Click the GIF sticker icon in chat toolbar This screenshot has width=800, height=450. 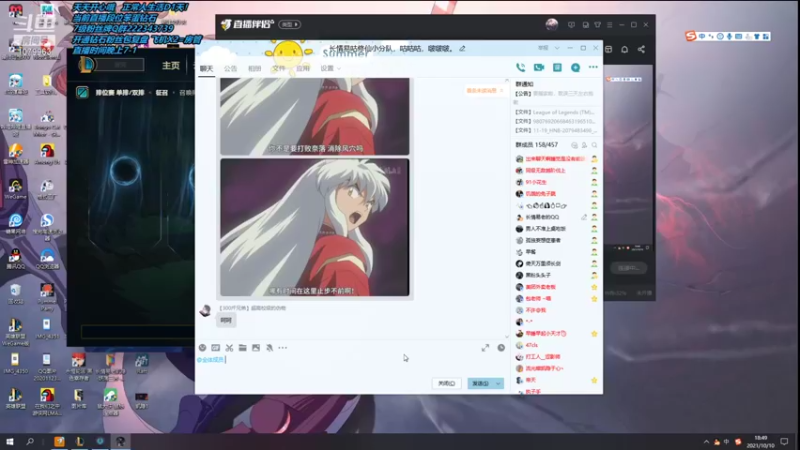coord(216,348)
